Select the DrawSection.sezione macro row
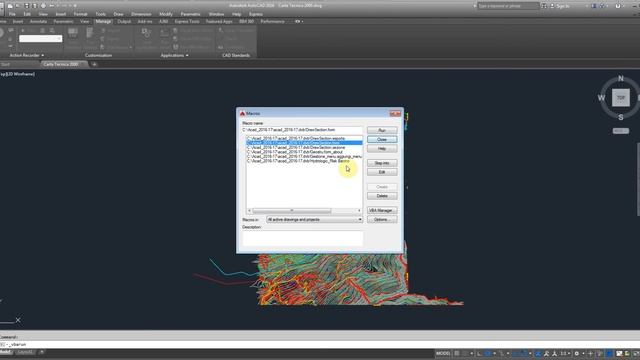 304,147
